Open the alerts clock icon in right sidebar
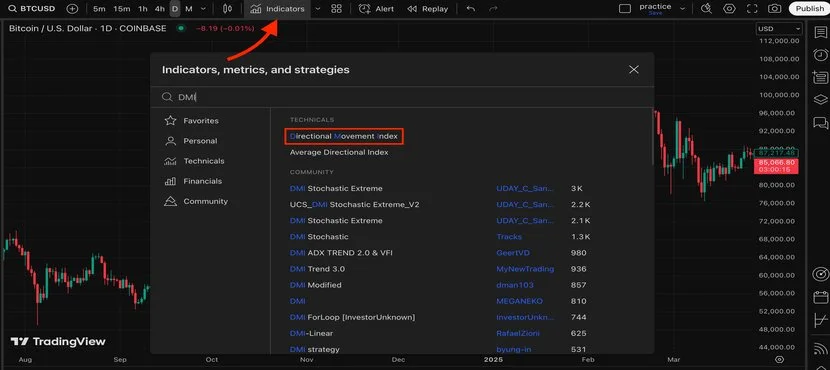Screen dimensions: 830x370 pyautogui.click(x=820, y=55)
